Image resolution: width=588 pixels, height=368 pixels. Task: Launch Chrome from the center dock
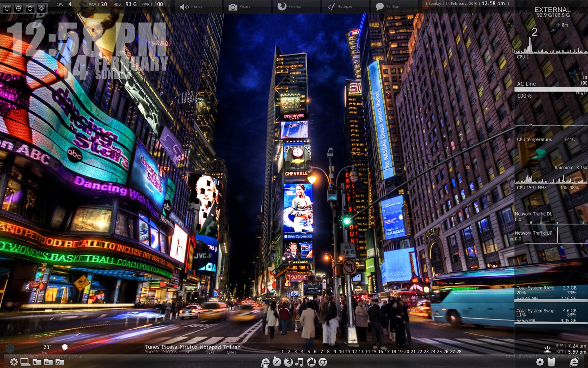point(323,362)
